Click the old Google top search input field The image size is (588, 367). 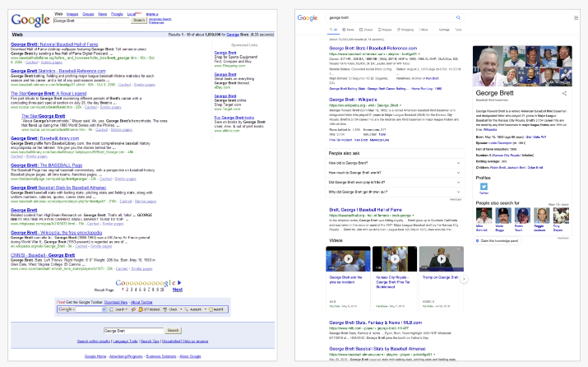coord(91,21)
